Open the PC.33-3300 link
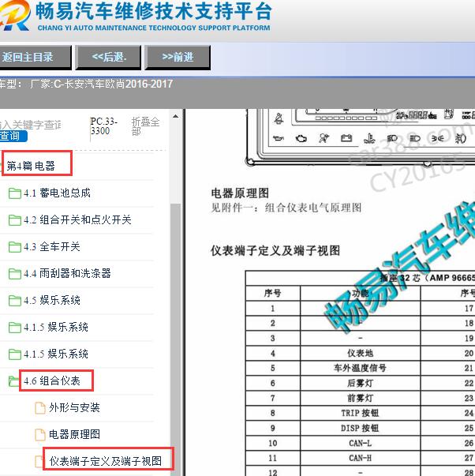The height and width of the screenshot is (476, 475). (103, 126)
